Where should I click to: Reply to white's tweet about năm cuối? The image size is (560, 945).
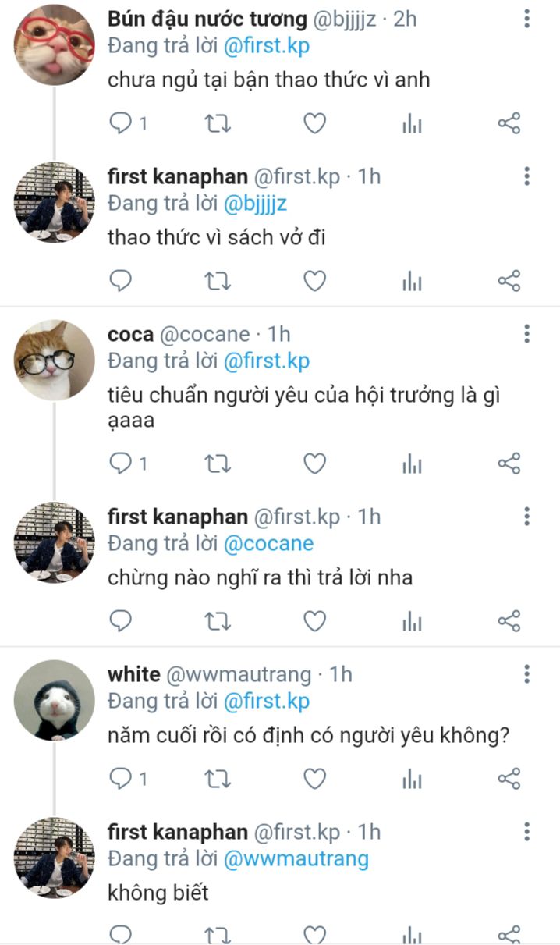click(x=120, y=778)
